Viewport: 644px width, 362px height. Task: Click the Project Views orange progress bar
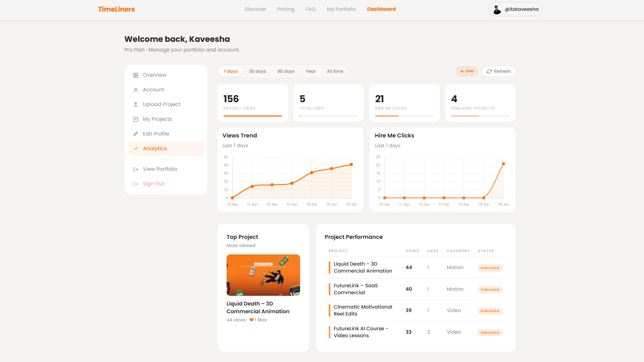[252, 116]
